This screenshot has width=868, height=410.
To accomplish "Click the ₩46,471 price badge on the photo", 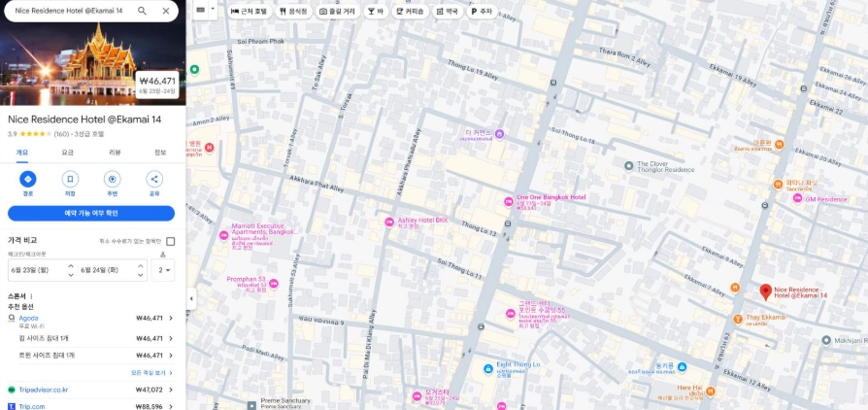I will click(157, 85).
